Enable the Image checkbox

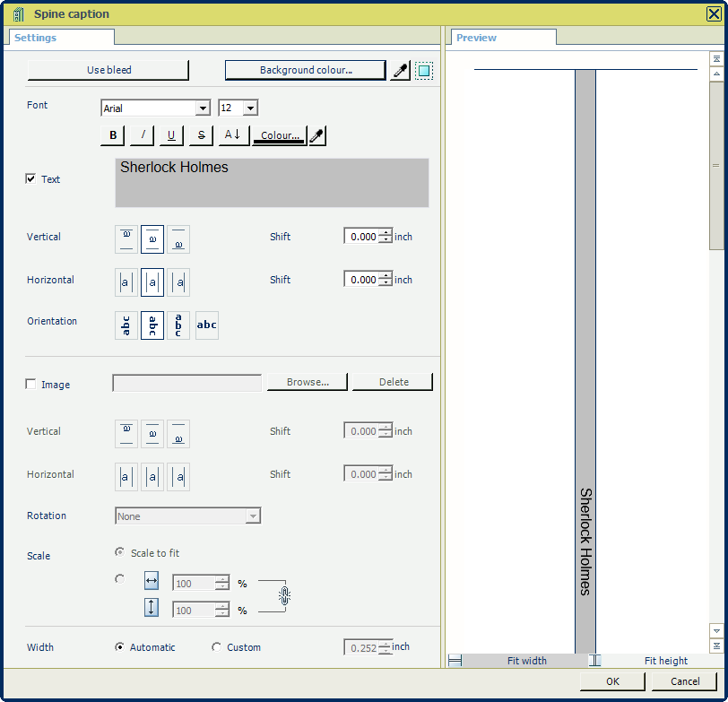(x=30, y=384)
